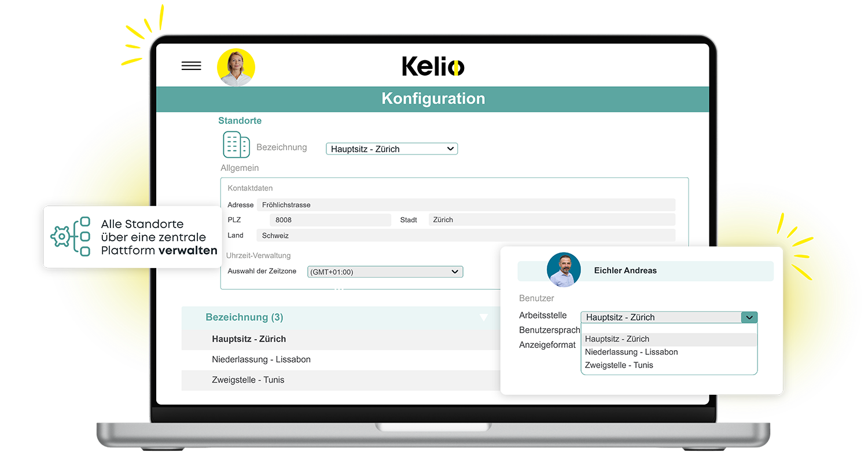Image resolution: width=868 pixels, height=455 pixels.
Task: Click the blonde woman's profile avatar
Action: tap(236, 67)
